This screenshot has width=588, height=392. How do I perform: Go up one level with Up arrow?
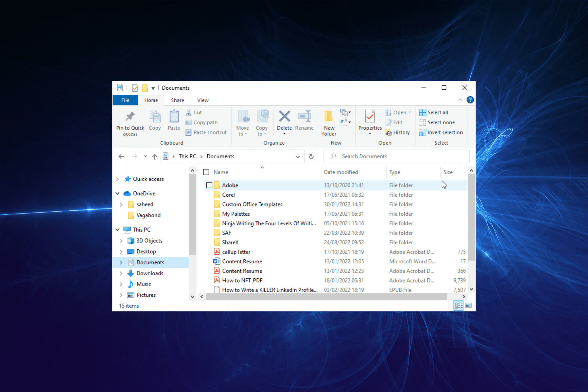click(x=155, y=156)
